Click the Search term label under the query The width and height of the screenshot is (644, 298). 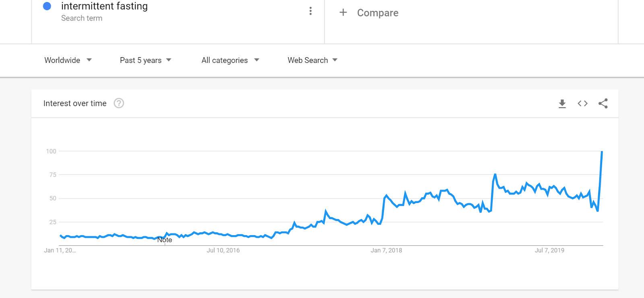tap(82, 18)
